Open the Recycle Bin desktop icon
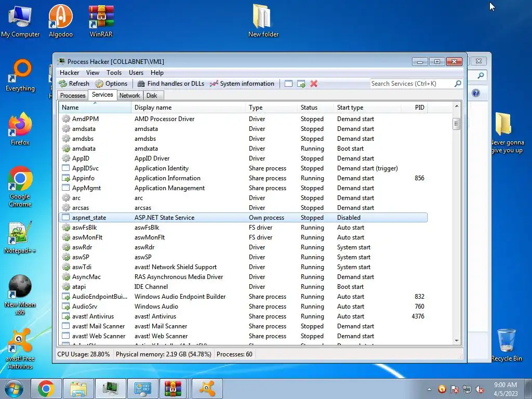This screenshot has height=399, width=532. pyautogui.click(x=507, y=345)
